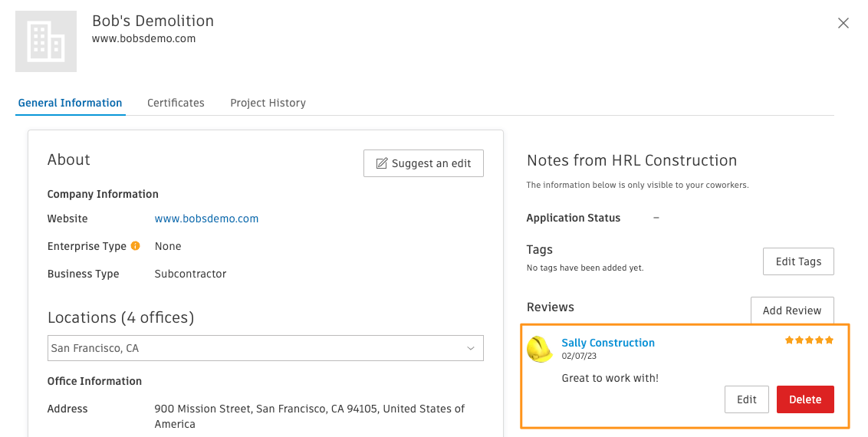Click the Bob's Demolition title heading

[153, 21]
